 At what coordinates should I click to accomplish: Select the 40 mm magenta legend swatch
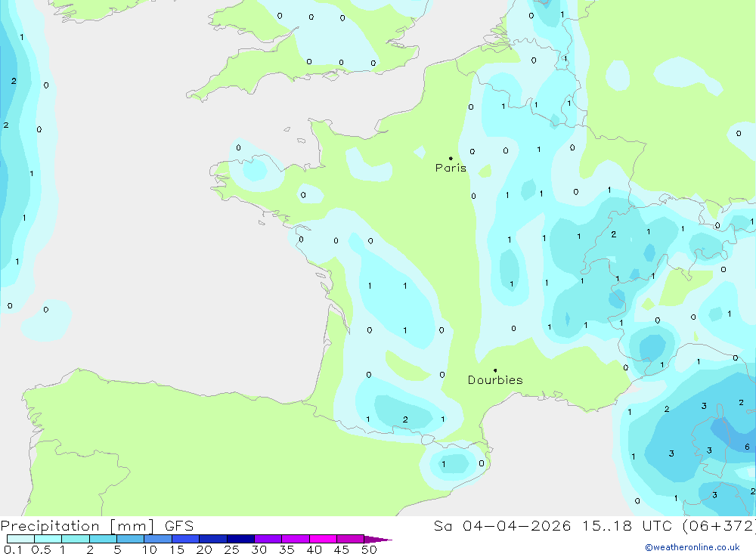pos(323,539)
